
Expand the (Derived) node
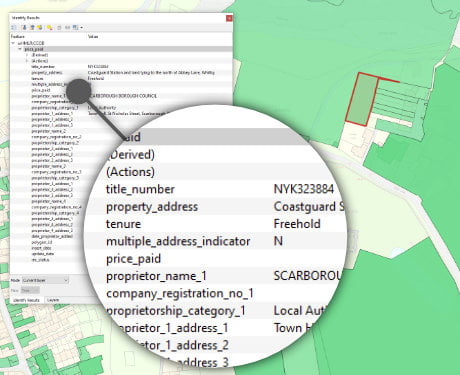click(27, 55)
